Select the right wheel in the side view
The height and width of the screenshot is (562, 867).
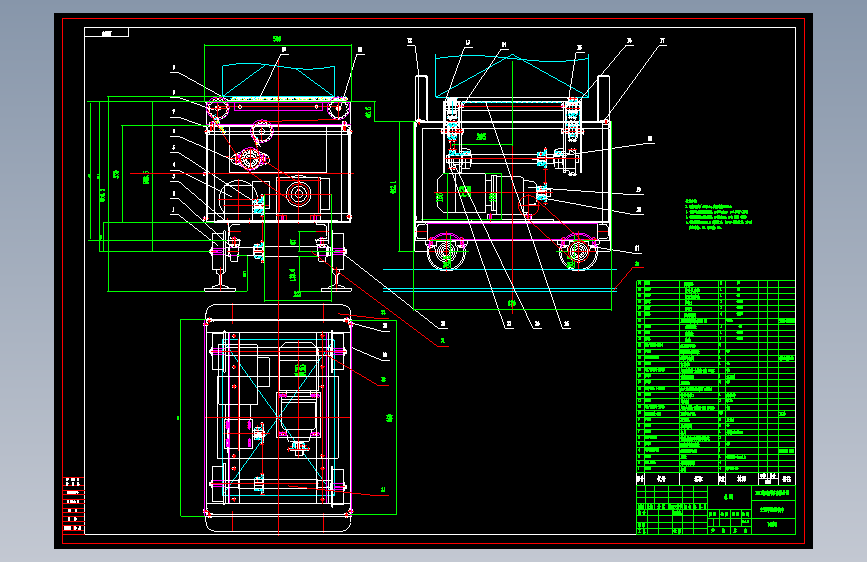[x=578, y=252]
